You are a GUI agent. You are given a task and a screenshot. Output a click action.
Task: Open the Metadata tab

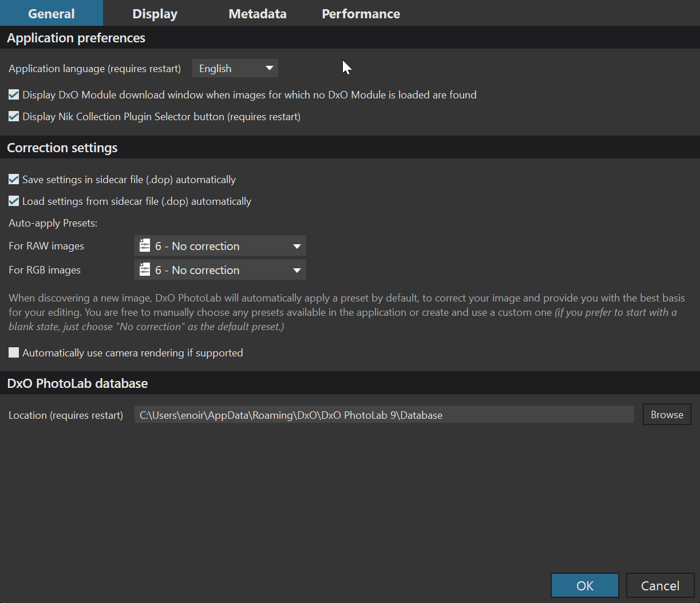[x=258, y=14]
